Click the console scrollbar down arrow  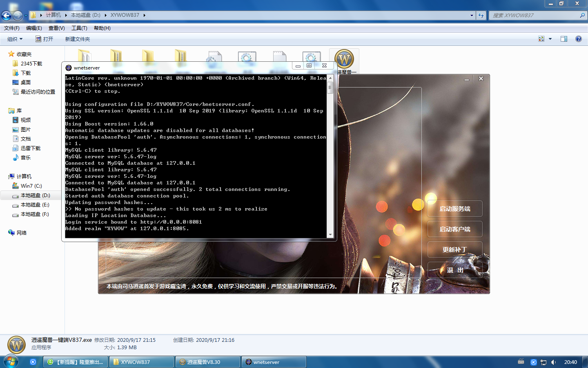[x=330, y=235]
